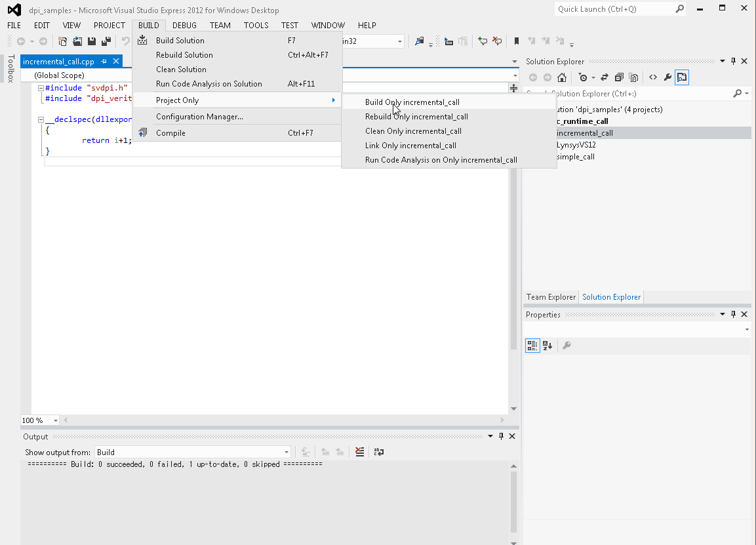Click the Open File toolbar icon

pos(77,41)
